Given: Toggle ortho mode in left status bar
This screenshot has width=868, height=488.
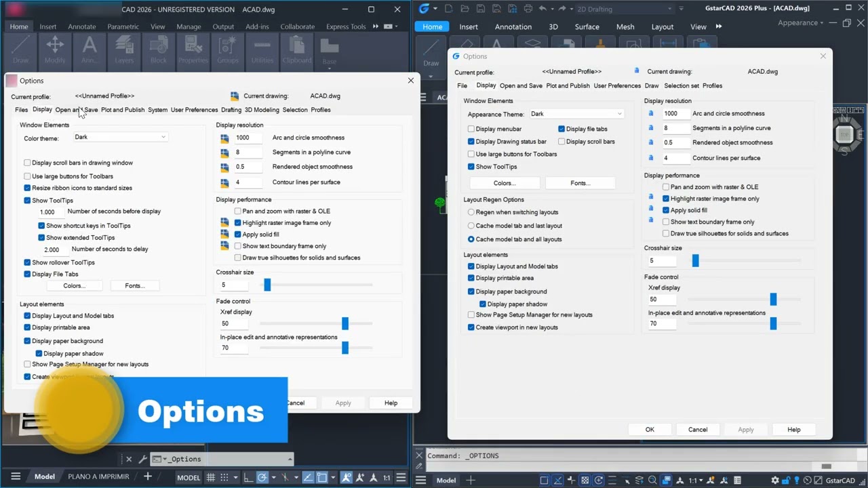Looking at the screenshot, I should (x=248, y=477).
